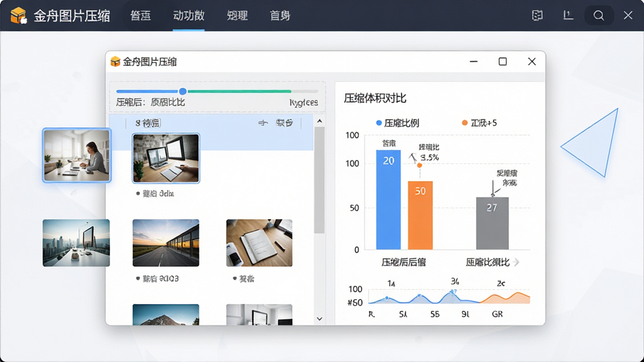Click the plus icon in list header

tap(263, 123)
